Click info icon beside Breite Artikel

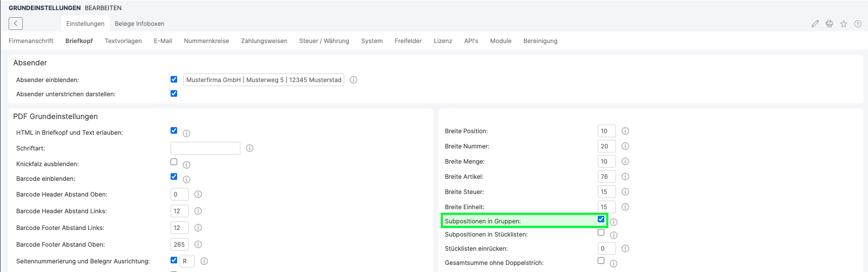[625, 177]
